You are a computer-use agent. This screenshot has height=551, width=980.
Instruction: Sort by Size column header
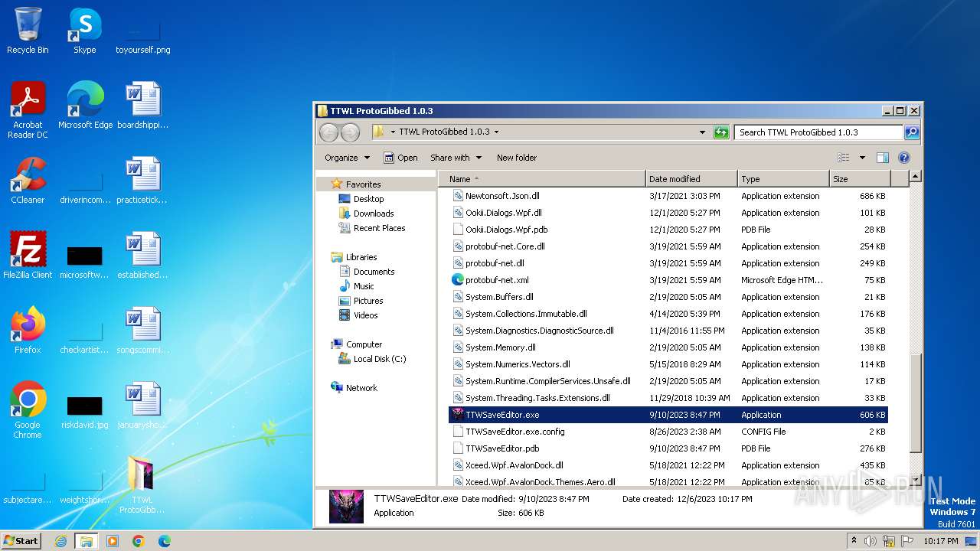[x=860, y=179]
